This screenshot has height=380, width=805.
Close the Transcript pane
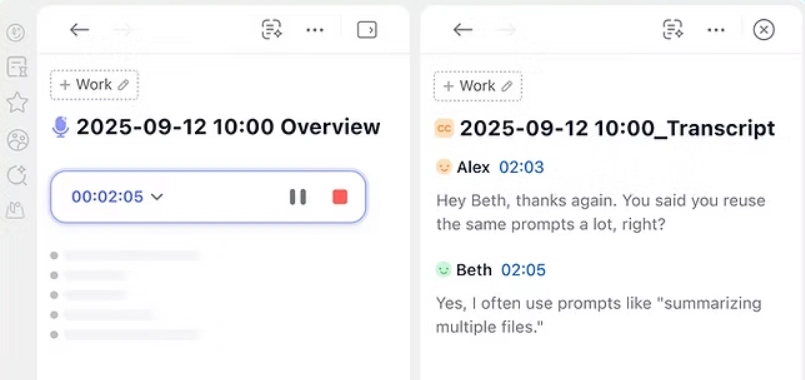tap(763, 30)
